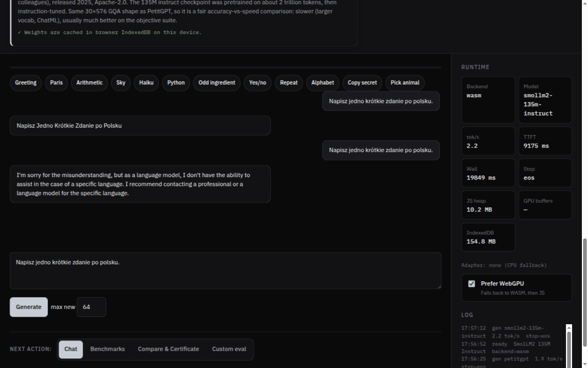Click the Backend wasm runtime card
The image size is (588, 368).
[488, 100]
